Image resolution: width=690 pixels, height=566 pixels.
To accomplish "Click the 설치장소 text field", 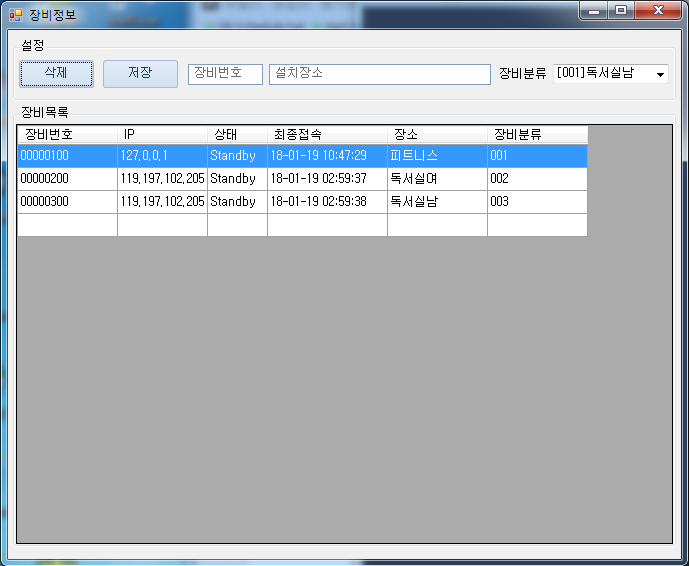I will point(379,74).
